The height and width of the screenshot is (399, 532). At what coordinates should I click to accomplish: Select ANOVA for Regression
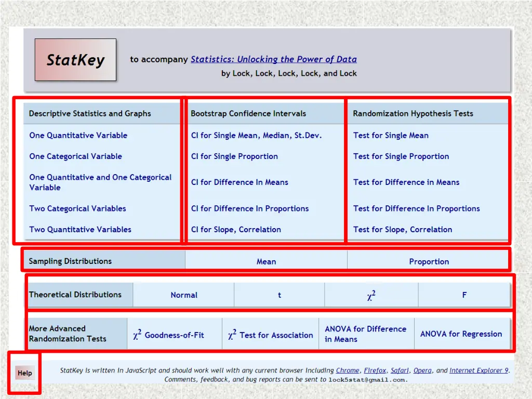pos(461,334)
